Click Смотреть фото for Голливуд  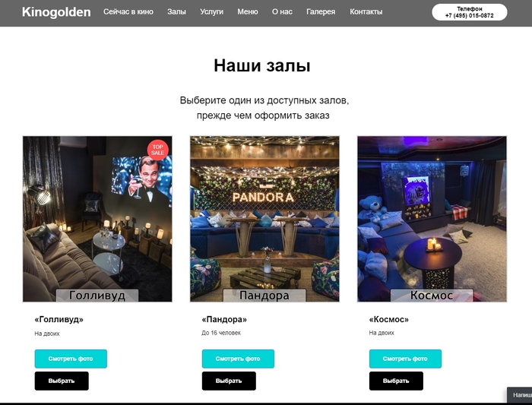[x=71, y=359]
